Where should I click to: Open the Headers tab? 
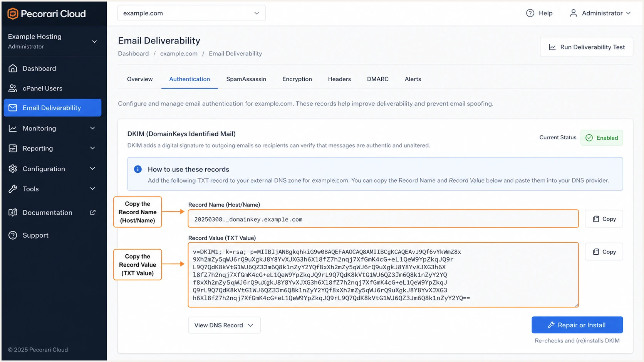pyautogui.click(x=339, y=79)
